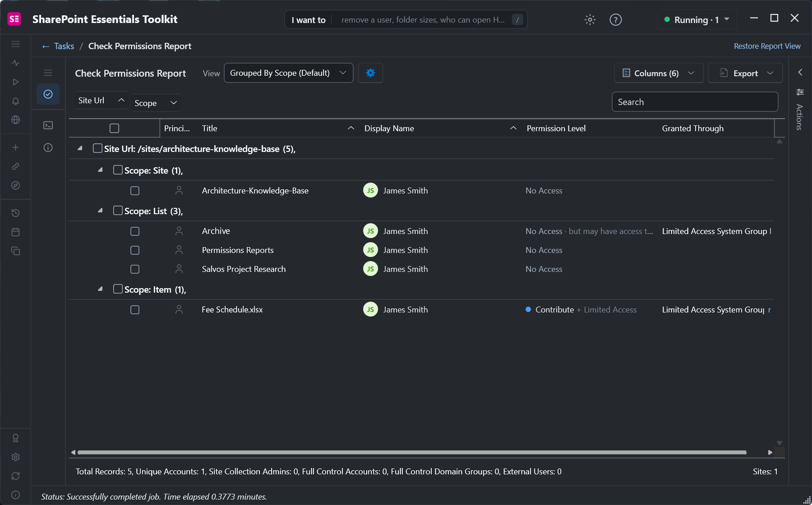Open the settings gear in the sidebar
The width and height of the screenshot is (812, 505).
coord(15,457)
